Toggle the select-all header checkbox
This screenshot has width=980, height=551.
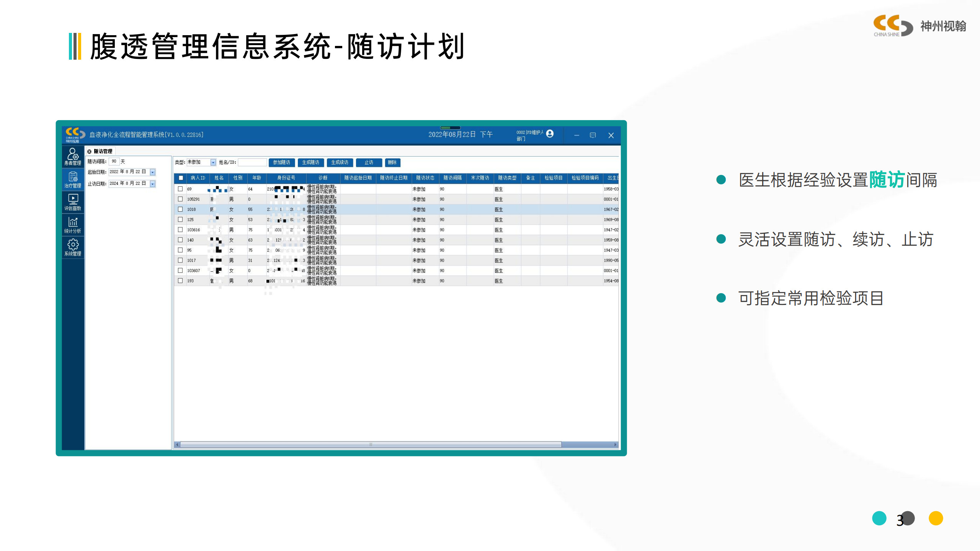[x=181, y=178]
